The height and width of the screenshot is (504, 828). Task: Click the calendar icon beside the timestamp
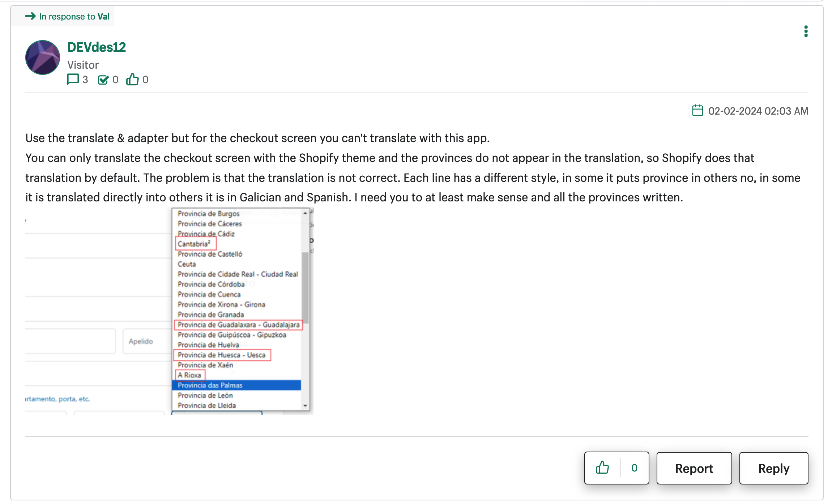tap(697, 111)
